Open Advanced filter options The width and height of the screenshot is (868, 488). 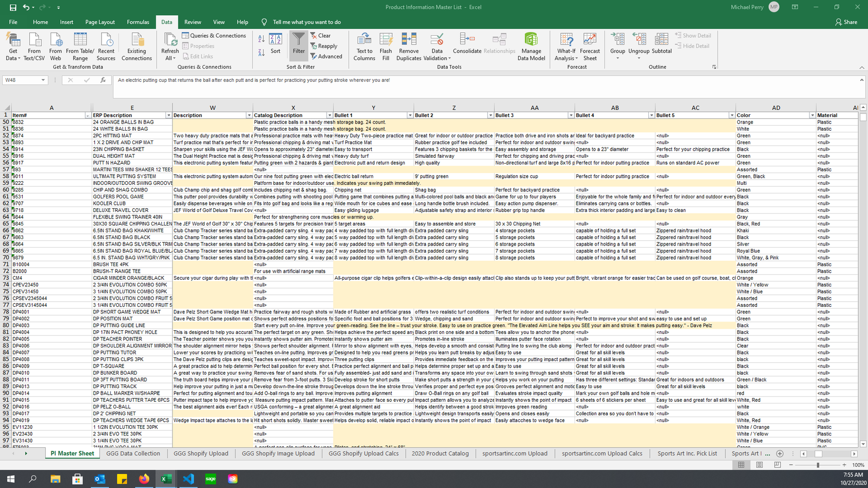[326, 56]
